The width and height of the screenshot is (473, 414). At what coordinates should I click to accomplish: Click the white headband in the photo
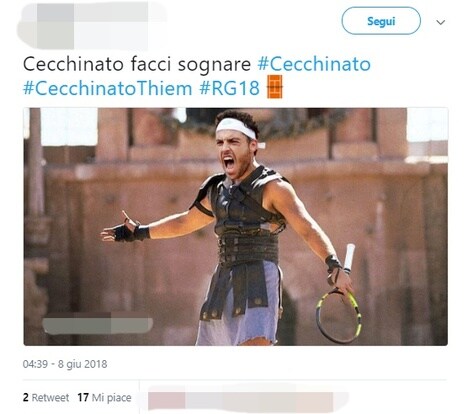(236, 128)
